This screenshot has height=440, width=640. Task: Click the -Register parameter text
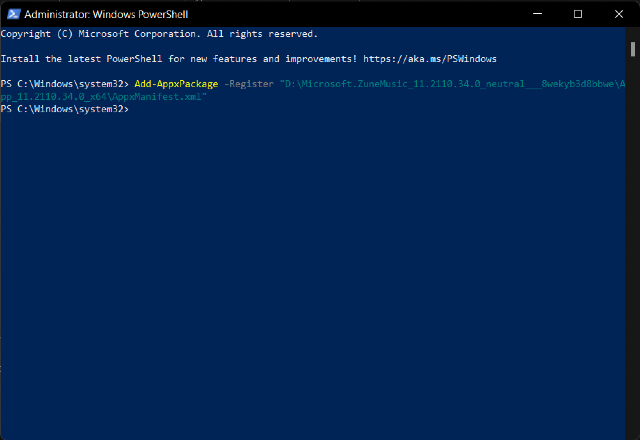tap(249, 84)
